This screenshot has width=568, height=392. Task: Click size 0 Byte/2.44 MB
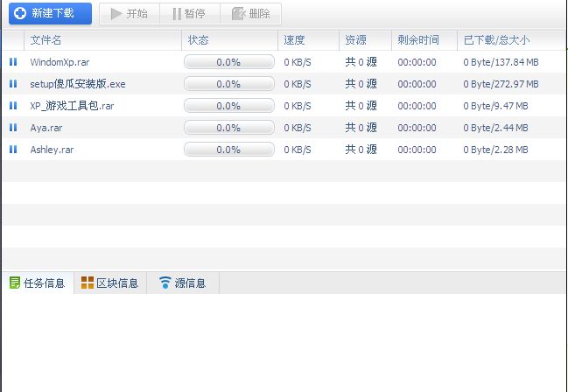coord(495,128)
